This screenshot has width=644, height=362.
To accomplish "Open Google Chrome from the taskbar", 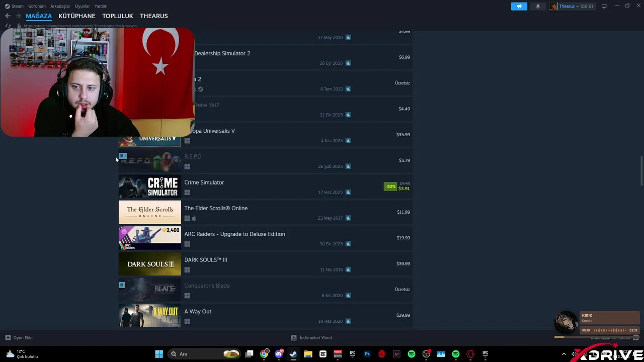I will click(264, 354).
